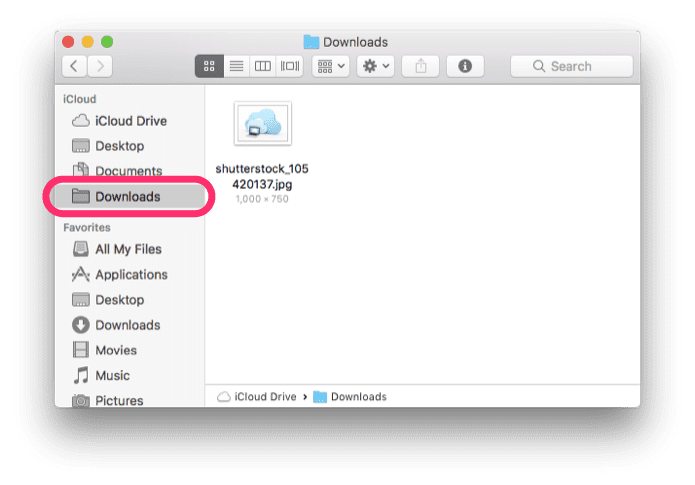Click the Get Info button
The width and height of the screenshot is (695, 485).
(x=465, y=66)
